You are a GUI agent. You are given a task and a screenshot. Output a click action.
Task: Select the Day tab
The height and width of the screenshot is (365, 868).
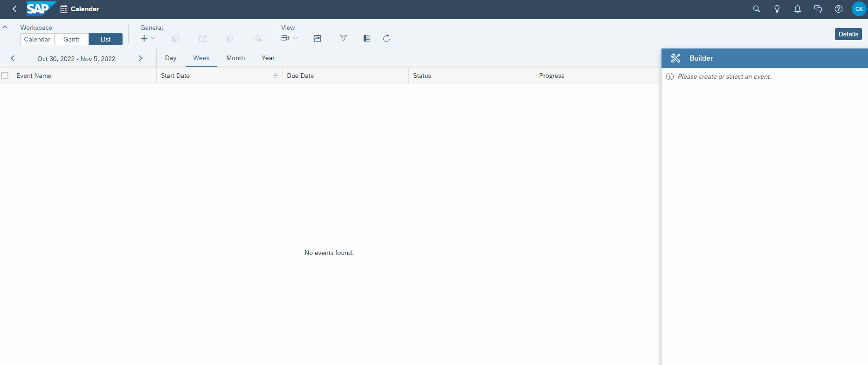click(x=171, y=58)
